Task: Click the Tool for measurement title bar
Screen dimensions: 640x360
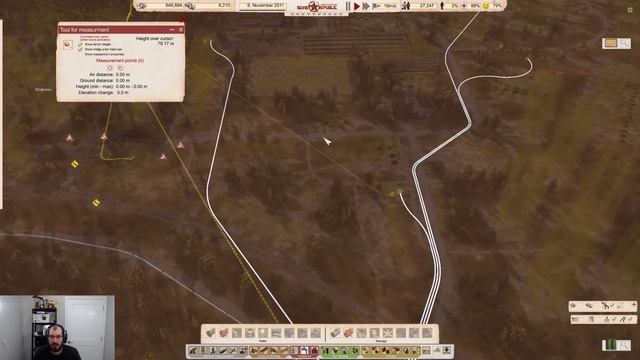Action: (x=120, y=30)
